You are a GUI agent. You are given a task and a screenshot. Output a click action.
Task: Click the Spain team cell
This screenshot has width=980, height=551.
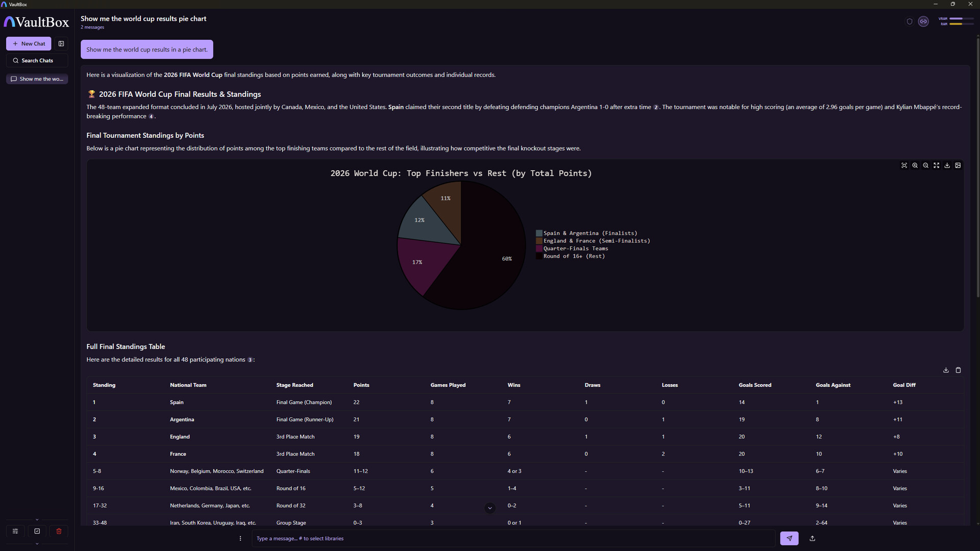click(x=177, y=403)
